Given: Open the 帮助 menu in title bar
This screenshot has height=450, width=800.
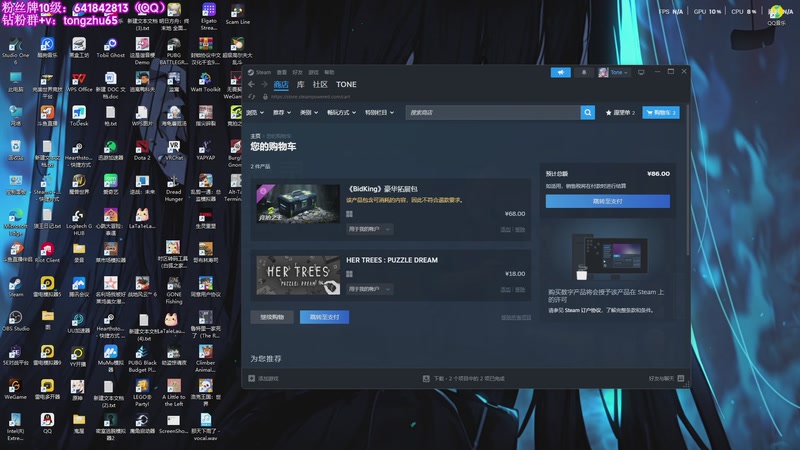Looking at the screenshot, I should (329, 72).
